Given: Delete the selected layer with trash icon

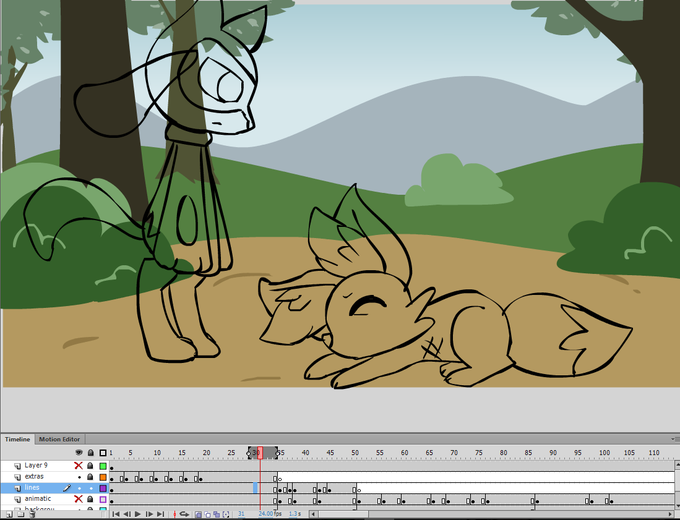Looking at the screenshot, I should point(32,514).
